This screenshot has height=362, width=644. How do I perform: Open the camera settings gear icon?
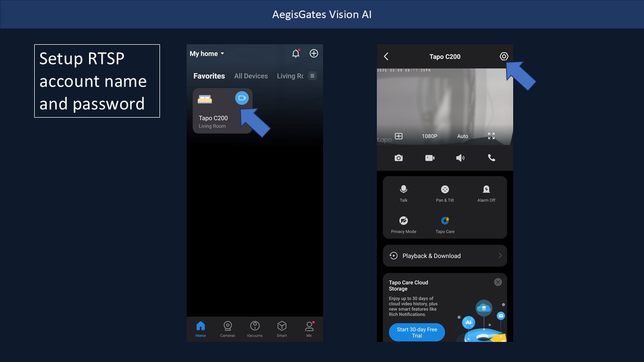tap(504, 56)
